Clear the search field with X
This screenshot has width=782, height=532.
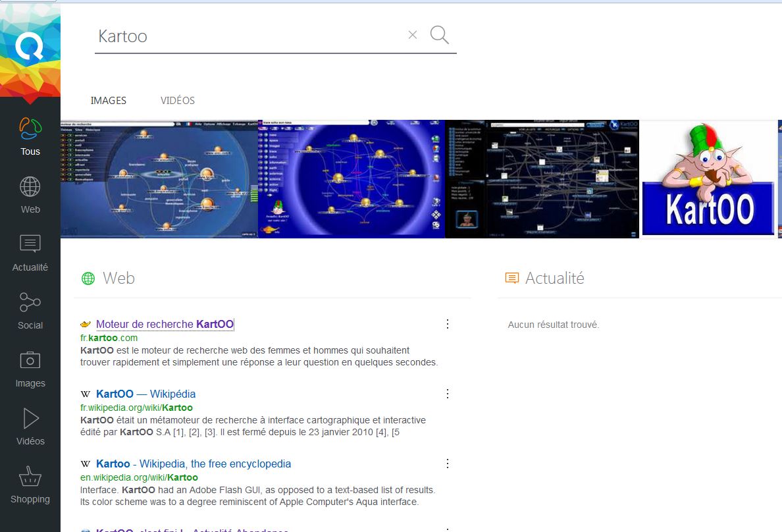pos(413,36)
